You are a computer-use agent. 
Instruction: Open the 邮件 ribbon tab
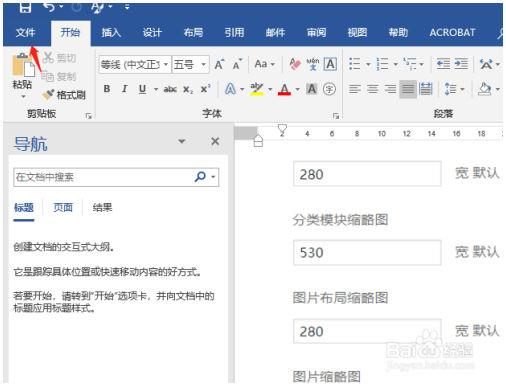pos(275,32)
